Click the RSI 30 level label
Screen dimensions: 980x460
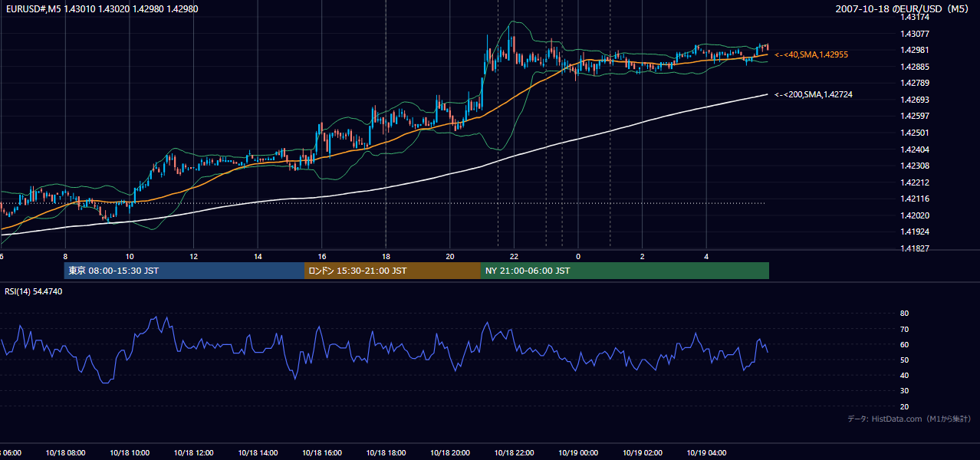(904, 391)
